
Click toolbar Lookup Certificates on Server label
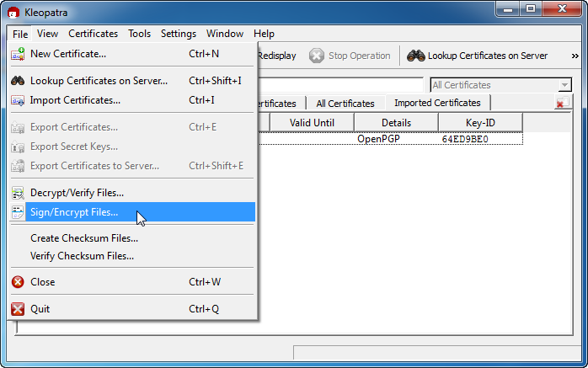[488, 56]
